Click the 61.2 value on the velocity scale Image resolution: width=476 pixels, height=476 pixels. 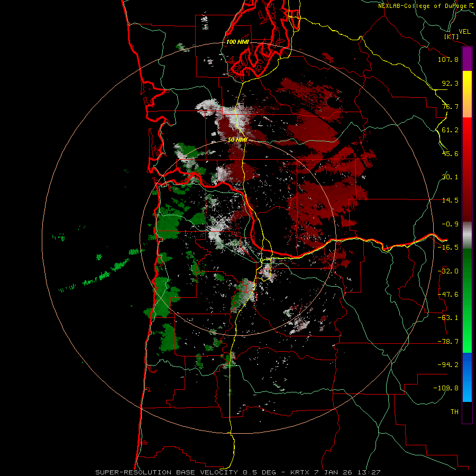[450, 130]
